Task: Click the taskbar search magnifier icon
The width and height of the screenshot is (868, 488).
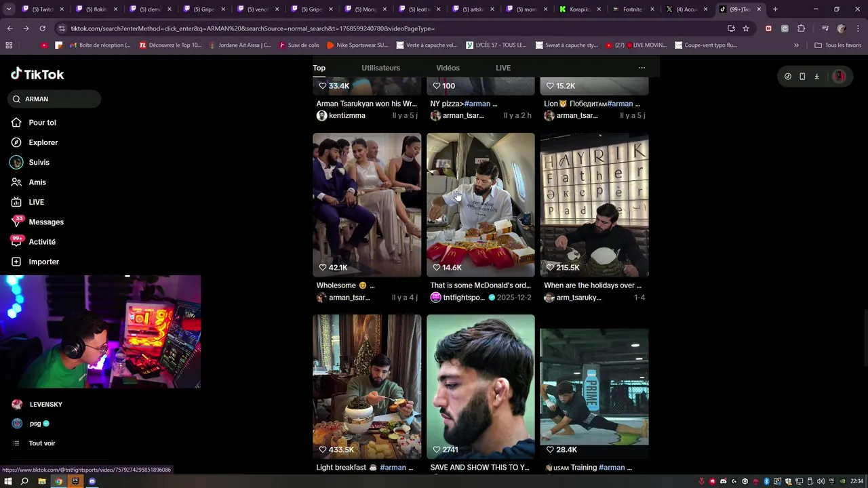Action: [x=24, y=481]
